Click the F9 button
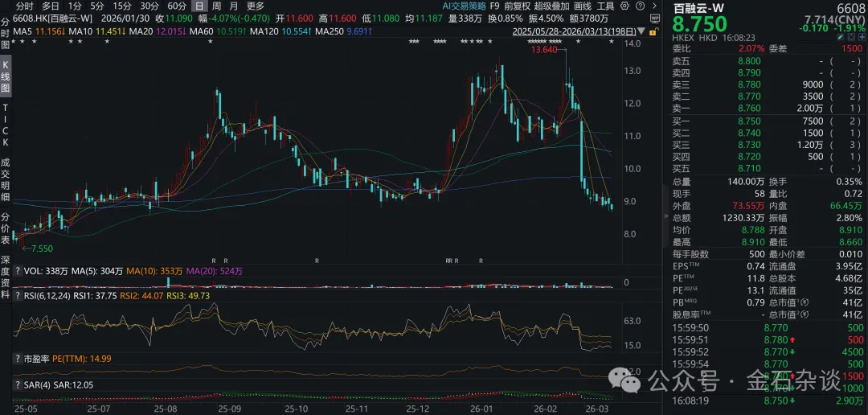 coord(495,6)
